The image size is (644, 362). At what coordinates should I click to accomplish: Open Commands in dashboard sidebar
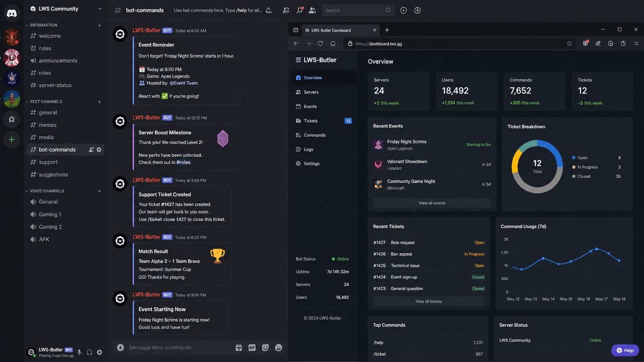(x=324, y=135)
